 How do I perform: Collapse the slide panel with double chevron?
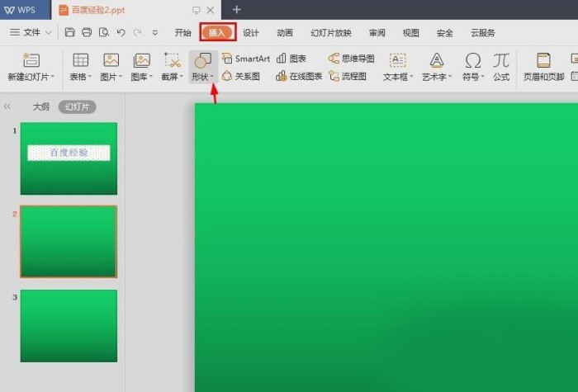coord(7,106)
